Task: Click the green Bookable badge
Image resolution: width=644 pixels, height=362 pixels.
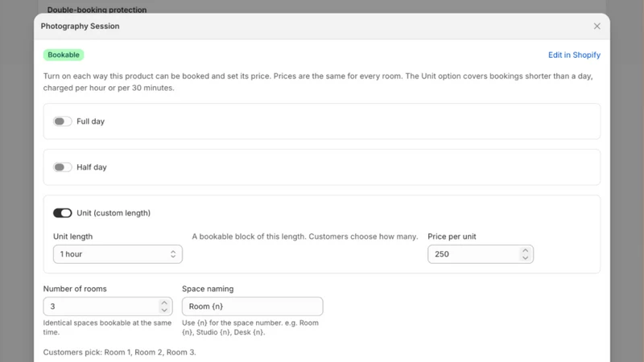Action: 64,55
